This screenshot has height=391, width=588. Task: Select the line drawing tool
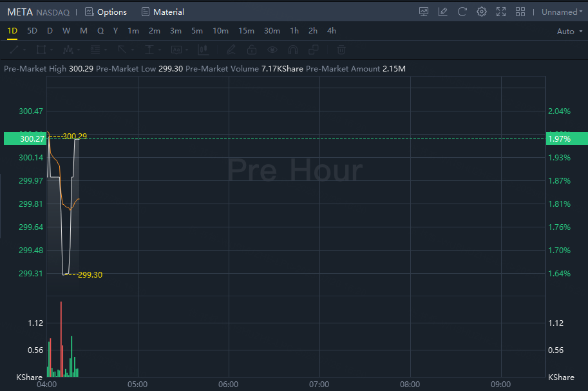(x=14, y=50)
